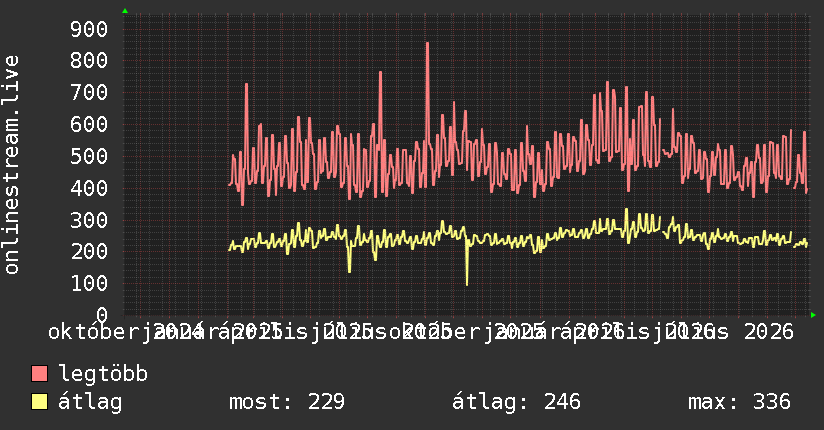
Task: Click the red 'legtöbb' legend swatch
Action: [39, 374]
